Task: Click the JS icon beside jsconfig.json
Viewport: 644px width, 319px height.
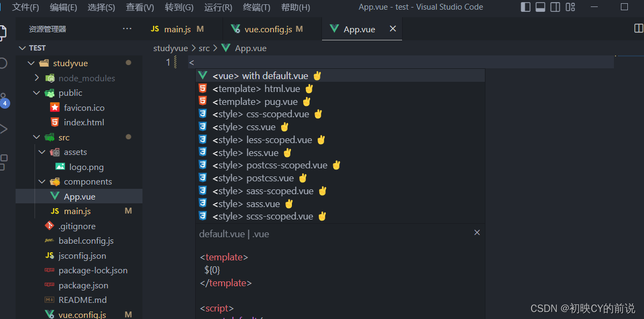Action: (x=49, y=256)
